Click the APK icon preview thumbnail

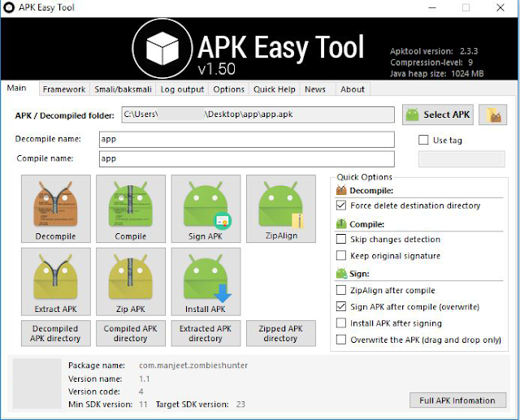[x=37, y=384]
